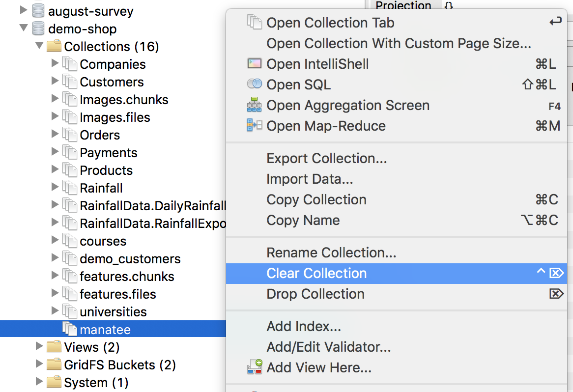Select the Orders collection
573x392 pixels.
pyautogui.click(x=100, y=135)
